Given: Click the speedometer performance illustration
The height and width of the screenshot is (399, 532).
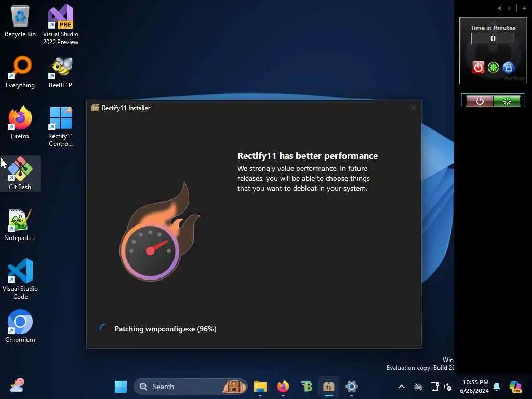Looking at the screenshot, I should click(x=159, y=232).
